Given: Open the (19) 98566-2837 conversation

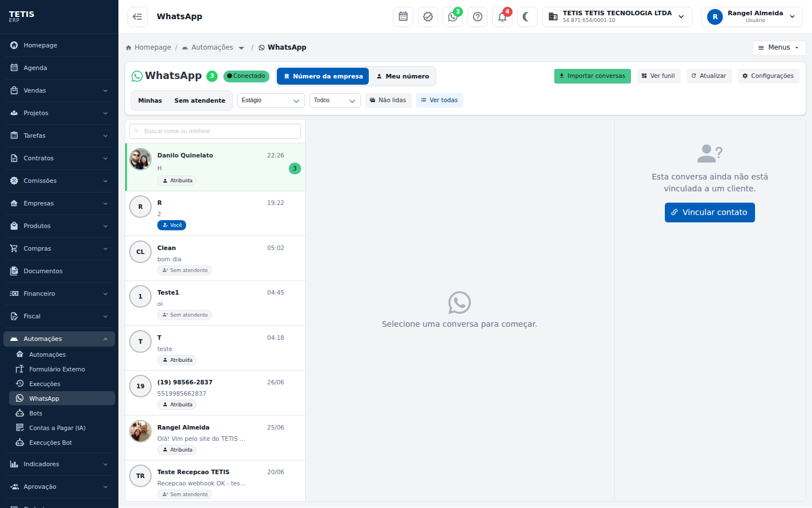Looking at the screenshot, I should [215, 393].
